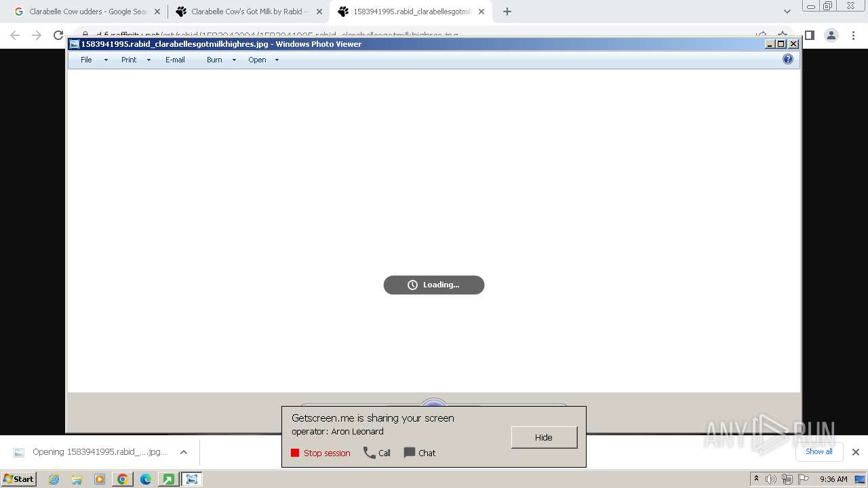Viewport: 868px width, 488px height.
Task: Expand the Print dropdown arrow
Action: [x=149, y=60]
